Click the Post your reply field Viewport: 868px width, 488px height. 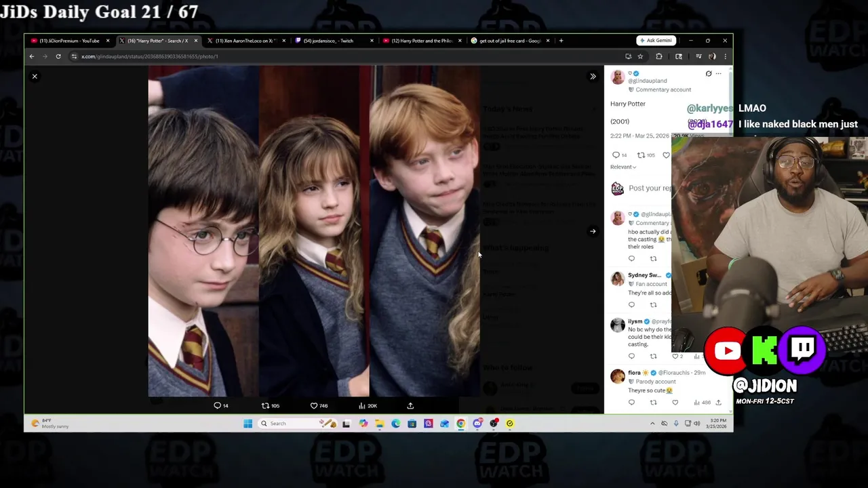point(650,188)
